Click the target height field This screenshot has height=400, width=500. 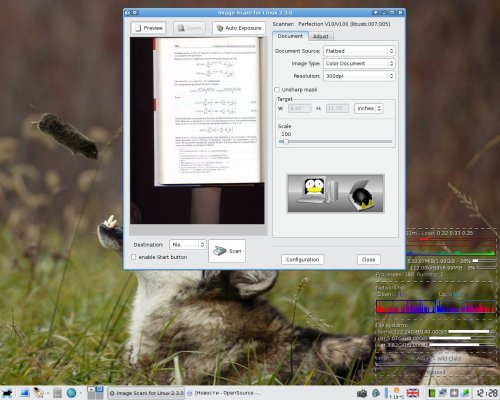tap(337, 108)
